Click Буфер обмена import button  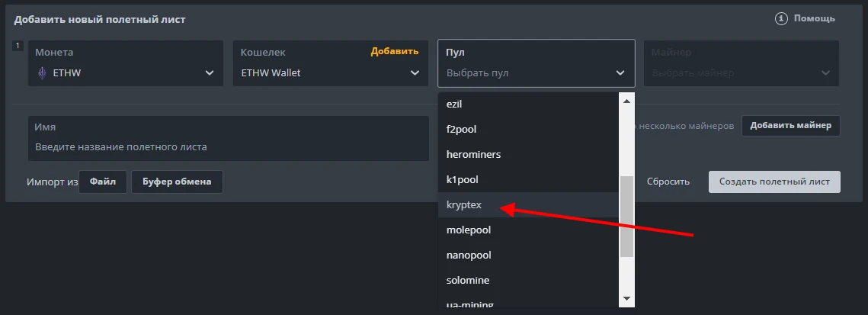(x=177, y=182)
